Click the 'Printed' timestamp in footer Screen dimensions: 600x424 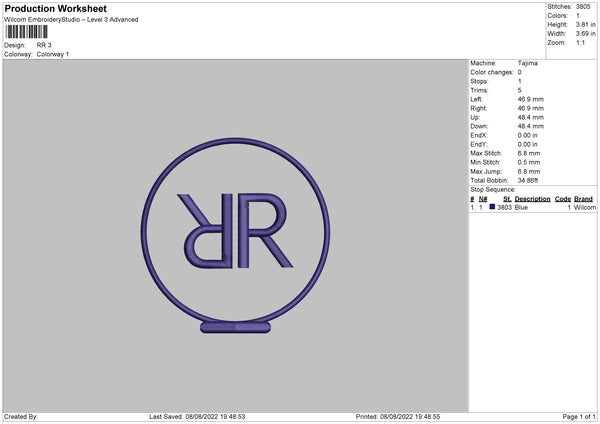pyautogui.click(x=398, y=417)
